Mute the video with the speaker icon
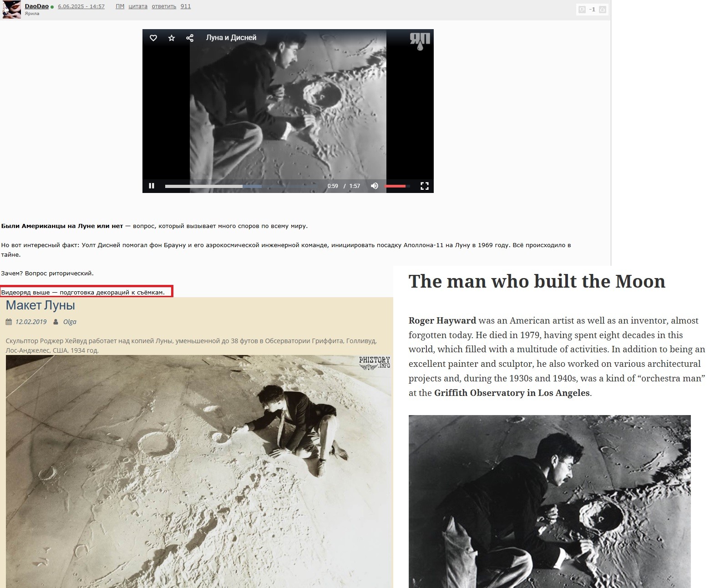Viewport: 710px width, 588px height. (x=375, y=186)
